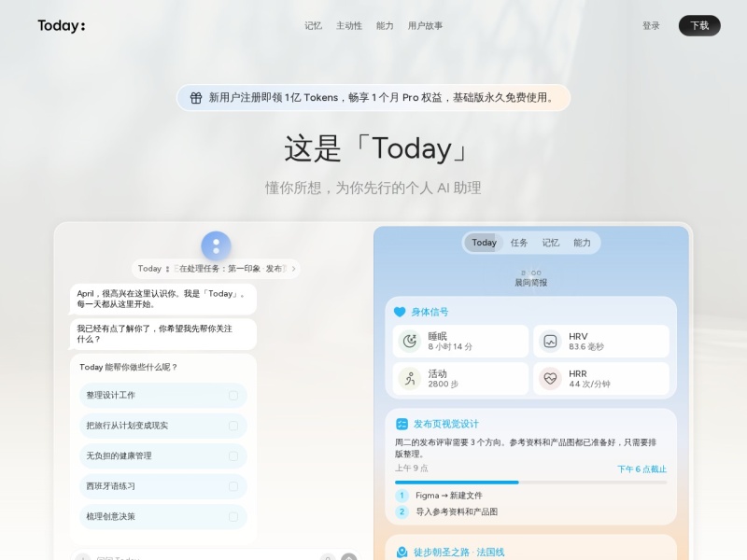The width and height of the screenshot is (747, 560).
Task: Click the 睡眠 8 小时 14 分 card
Action: [460, 341]
